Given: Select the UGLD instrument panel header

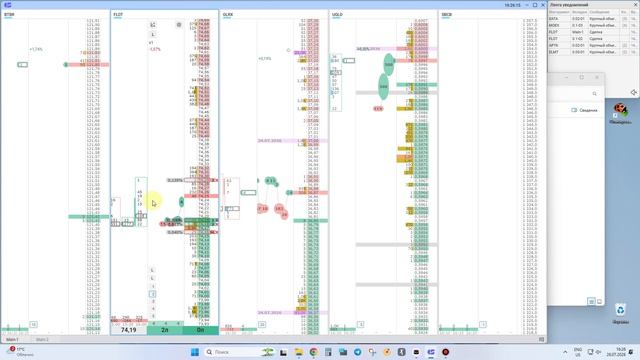Looking at the screenshot, I should point(337,15).
